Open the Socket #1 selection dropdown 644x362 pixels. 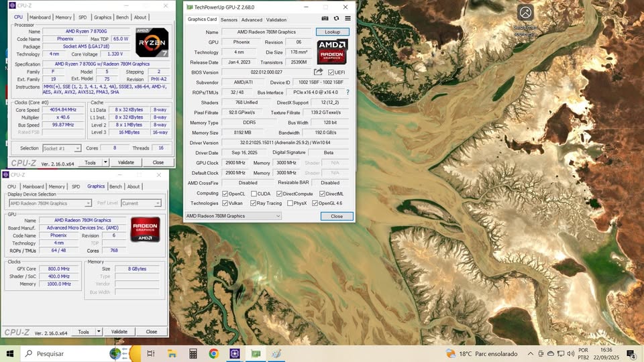(x=62, y=148)
